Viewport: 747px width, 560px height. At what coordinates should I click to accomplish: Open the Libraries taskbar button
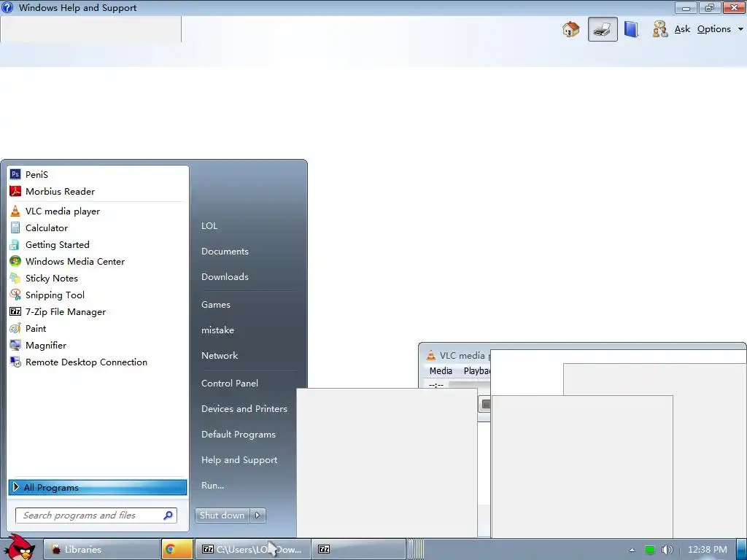pos(102,550)
